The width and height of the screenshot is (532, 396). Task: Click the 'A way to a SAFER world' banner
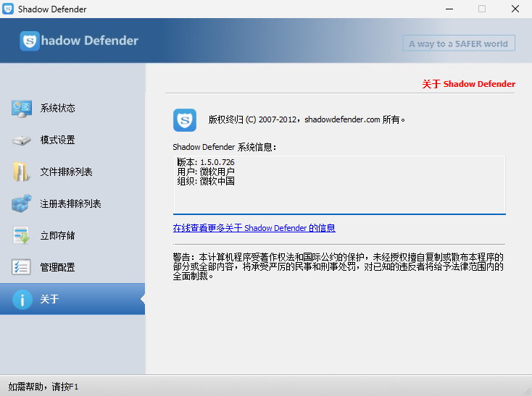(459, 43)
